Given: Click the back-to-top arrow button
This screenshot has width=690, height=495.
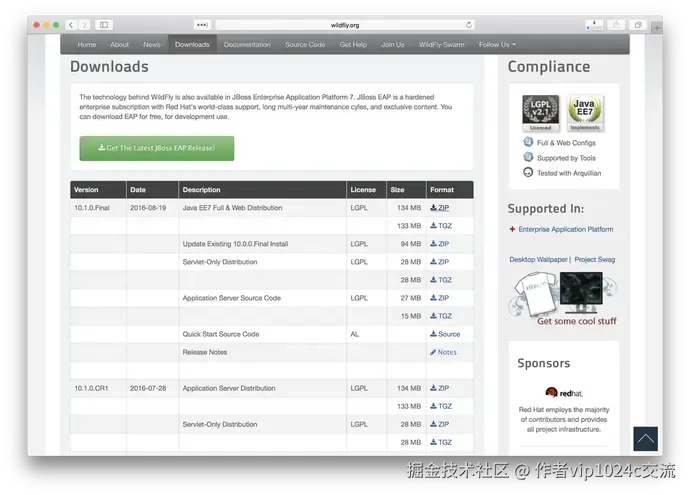Looking at the screenshot, I should pos(646,439).
